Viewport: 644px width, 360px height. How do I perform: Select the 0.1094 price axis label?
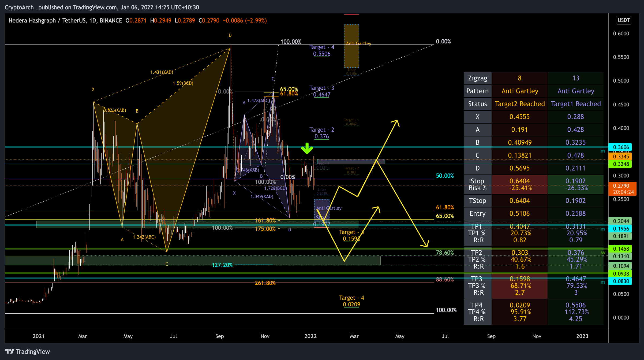620,266
